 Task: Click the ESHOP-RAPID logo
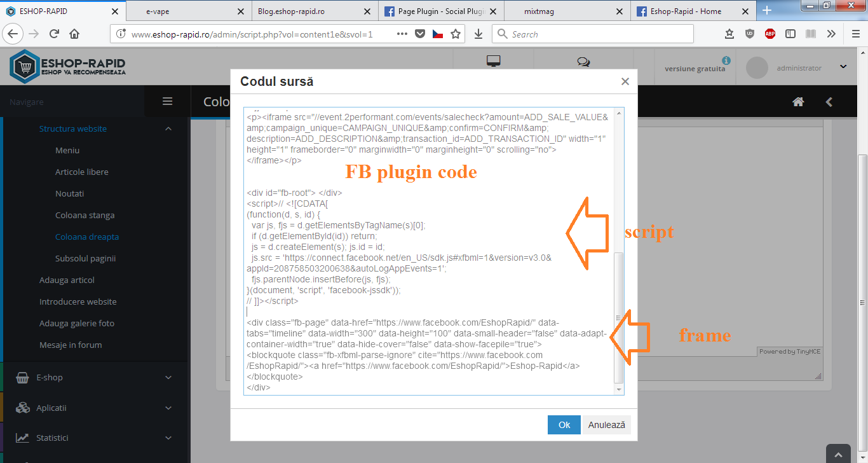pyautogui.click(x=68, y=67)
